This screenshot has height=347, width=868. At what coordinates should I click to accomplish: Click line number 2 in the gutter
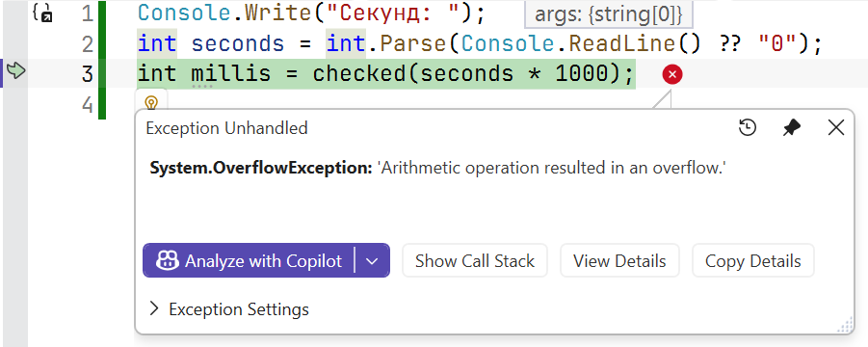click(x=87, y=43)
